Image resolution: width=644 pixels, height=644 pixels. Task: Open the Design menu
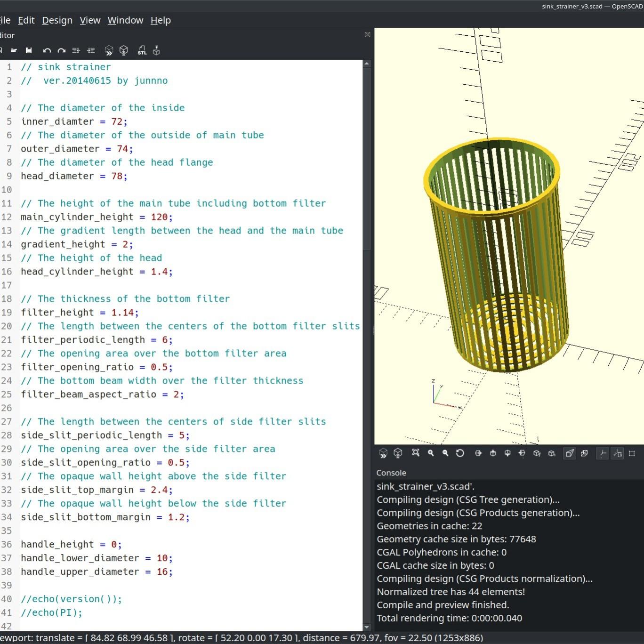click(57, 20)
